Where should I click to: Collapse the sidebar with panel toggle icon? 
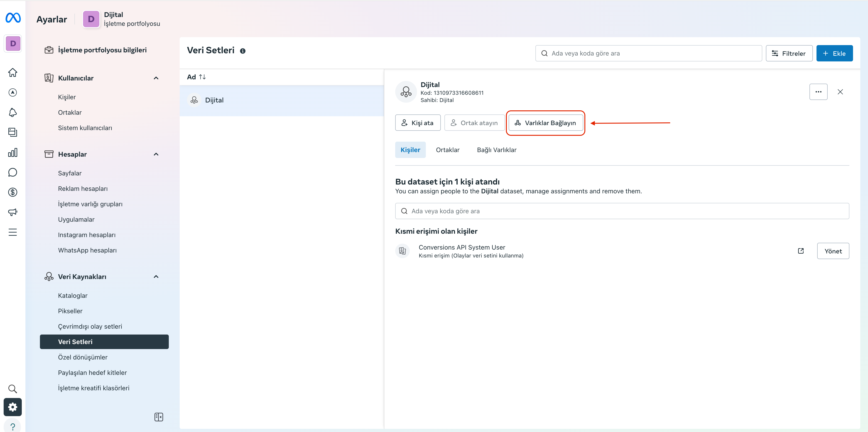click(159, 417)
